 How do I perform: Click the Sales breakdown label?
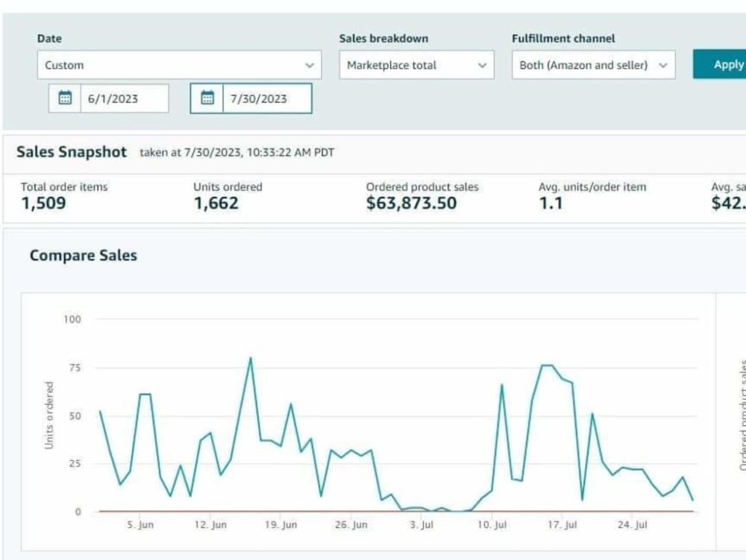pyautogui.click(x=383, y=39)
